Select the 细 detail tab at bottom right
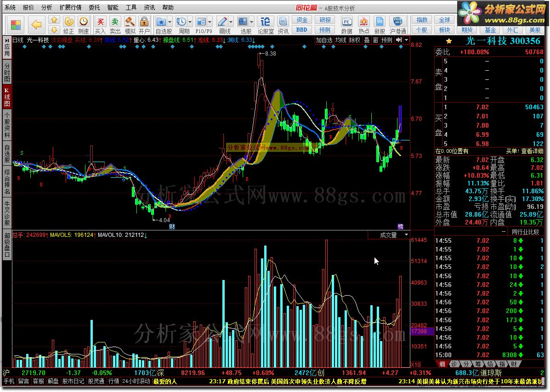Screen dimensions: 550x392 [x=442, y=364]
